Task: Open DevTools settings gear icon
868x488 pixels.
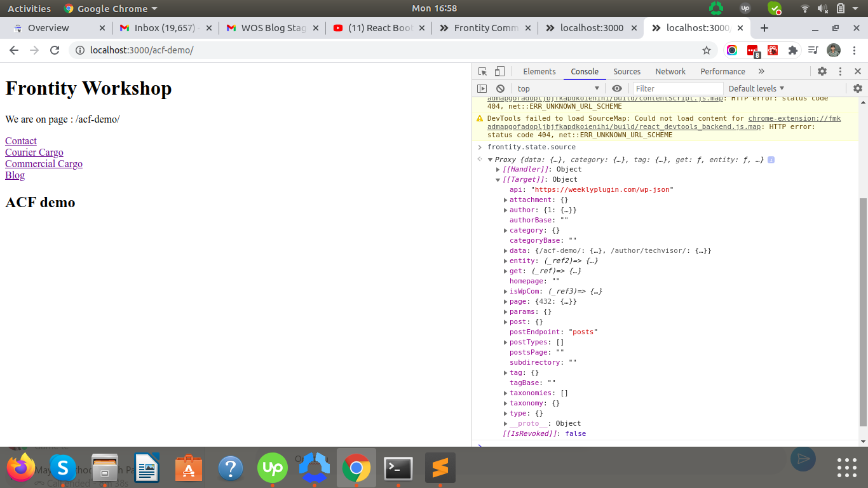Action: click(822, 72)
